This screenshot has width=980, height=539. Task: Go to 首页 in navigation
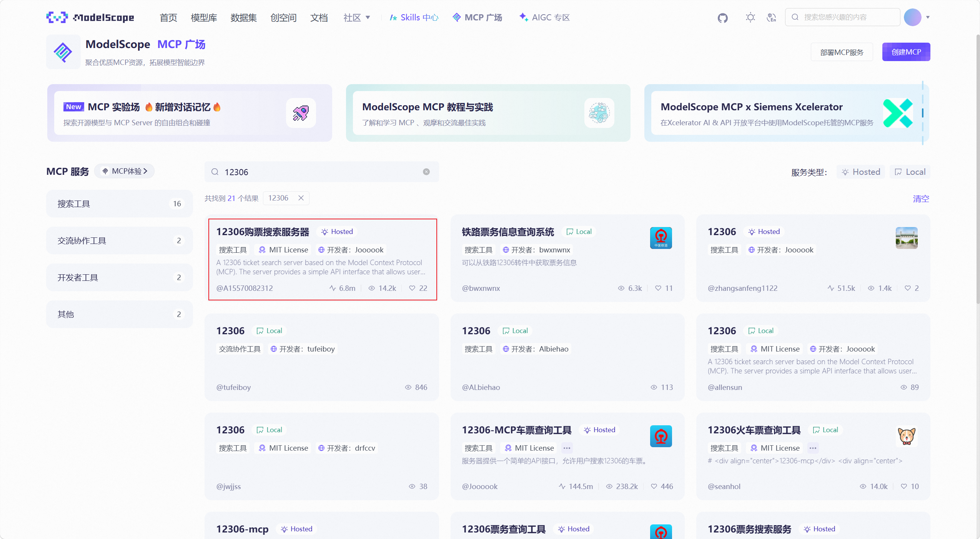(168, 17)
